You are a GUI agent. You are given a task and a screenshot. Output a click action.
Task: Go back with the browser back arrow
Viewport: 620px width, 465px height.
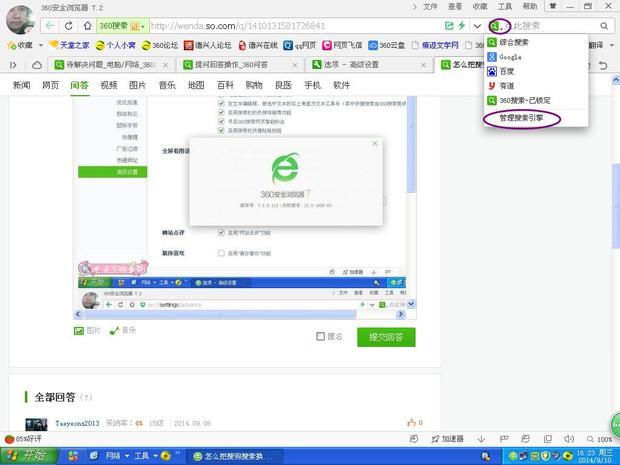[x=50, y=26]
